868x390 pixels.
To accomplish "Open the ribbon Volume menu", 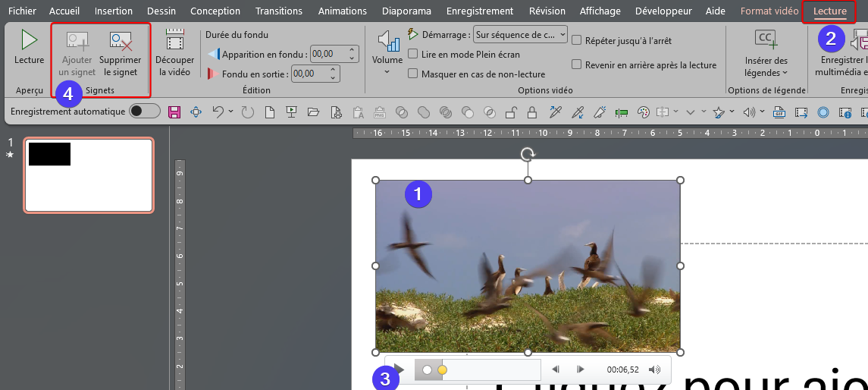I will [387, 53].
